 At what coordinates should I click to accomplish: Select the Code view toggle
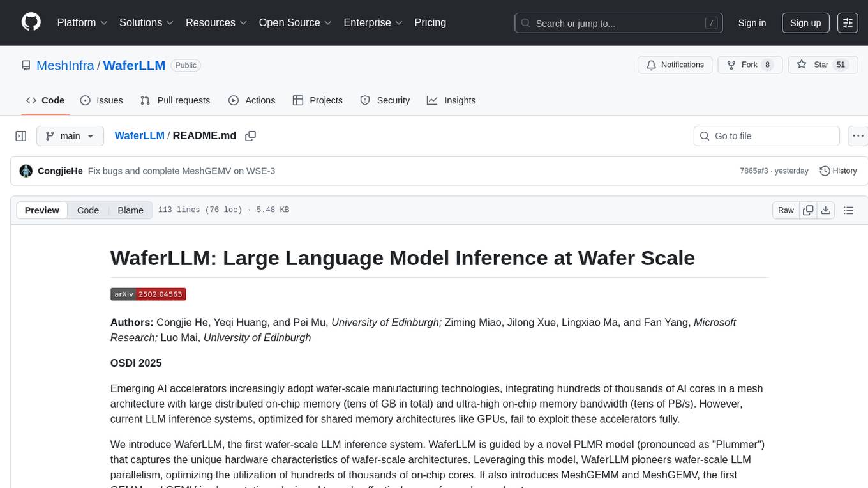point(88,210)
